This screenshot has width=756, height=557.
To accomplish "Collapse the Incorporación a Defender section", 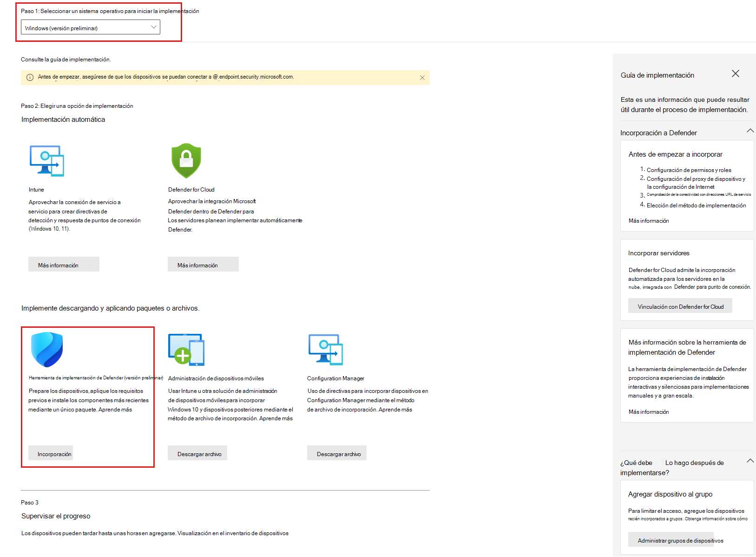I will click(x=750, y=131).
